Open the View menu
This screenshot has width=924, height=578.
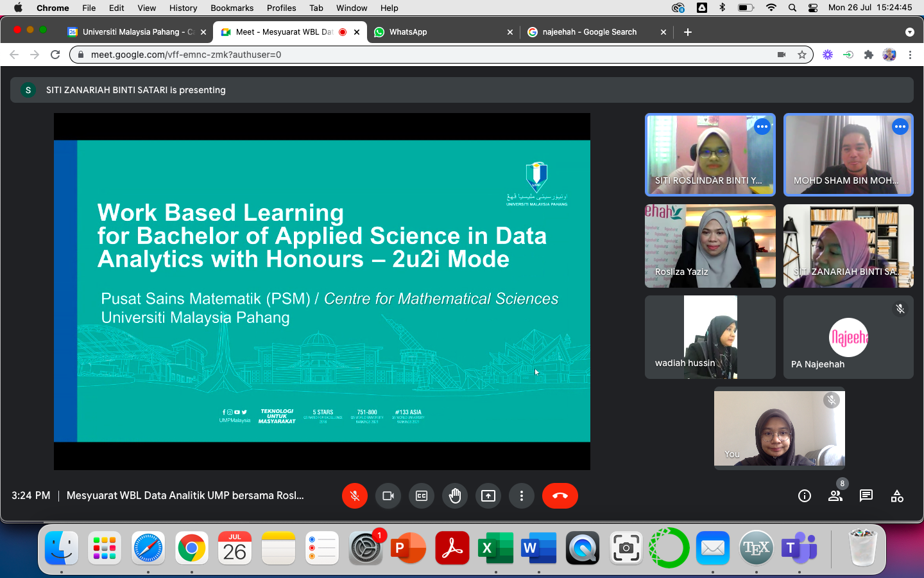147,8
